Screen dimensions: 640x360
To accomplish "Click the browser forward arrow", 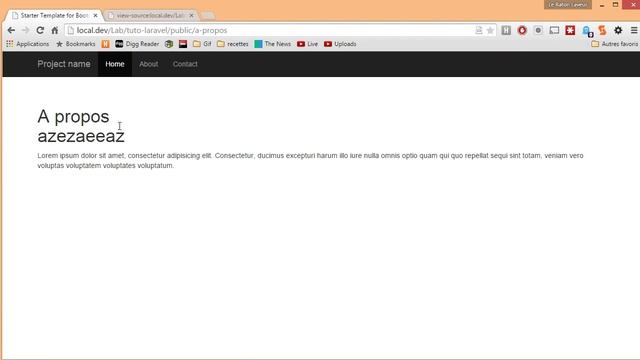I will click(x=25, y=30).
